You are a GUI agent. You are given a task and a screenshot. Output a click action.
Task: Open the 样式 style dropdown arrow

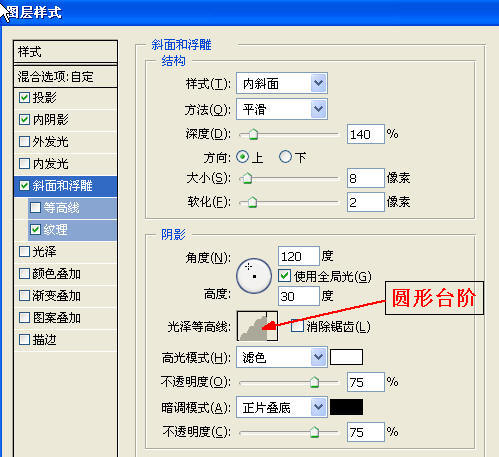point(319,83)
